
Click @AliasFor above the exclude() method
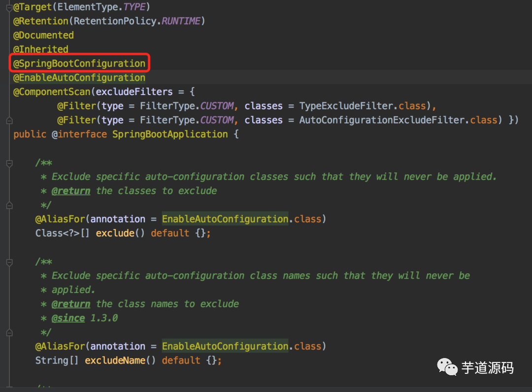[60, 219]
